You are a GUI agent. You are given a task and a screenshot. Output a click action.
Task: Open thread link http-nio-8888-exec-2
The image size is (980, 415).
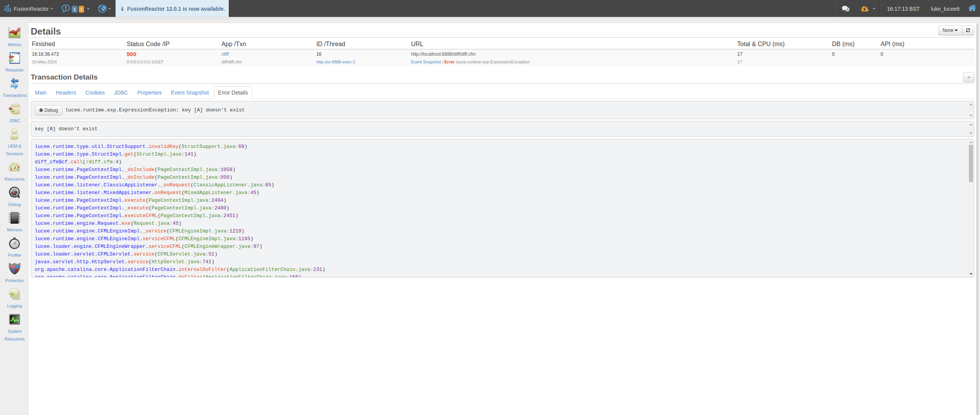335,62
